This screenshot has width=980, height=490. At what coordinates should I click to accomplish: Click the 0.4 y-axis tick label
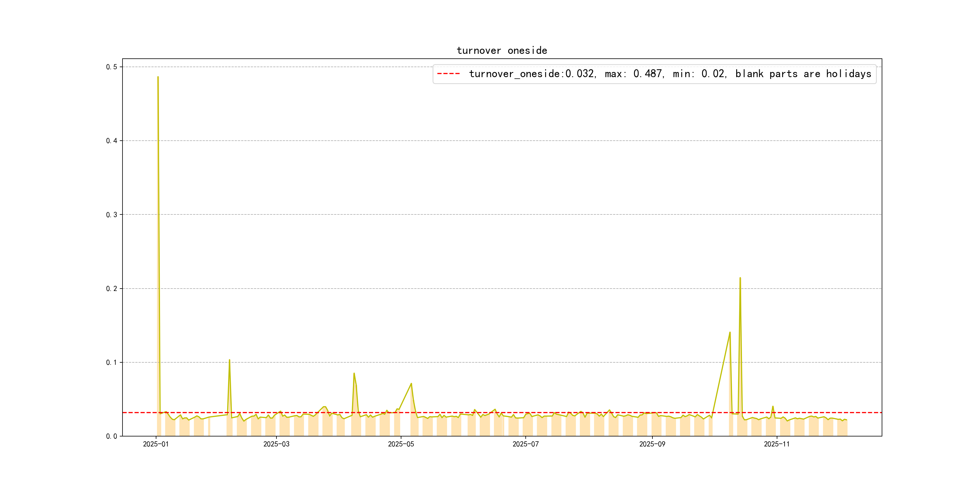pos(112,141)
